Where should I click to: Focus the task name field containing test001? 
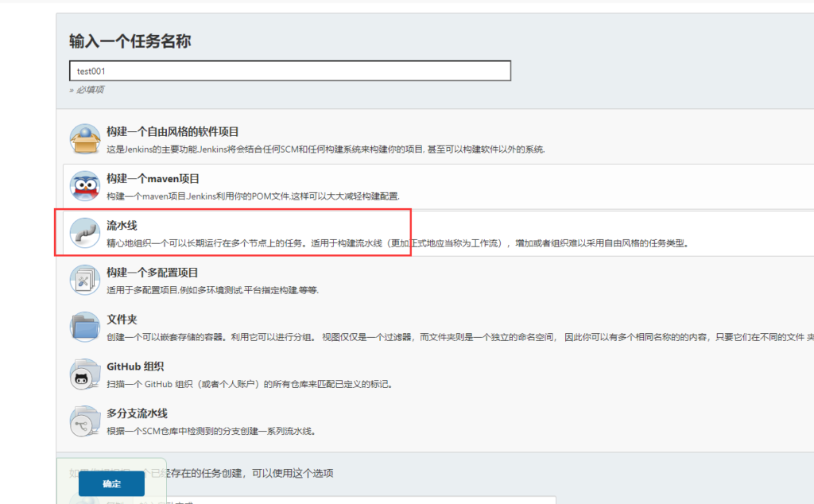tap(289, 71)
